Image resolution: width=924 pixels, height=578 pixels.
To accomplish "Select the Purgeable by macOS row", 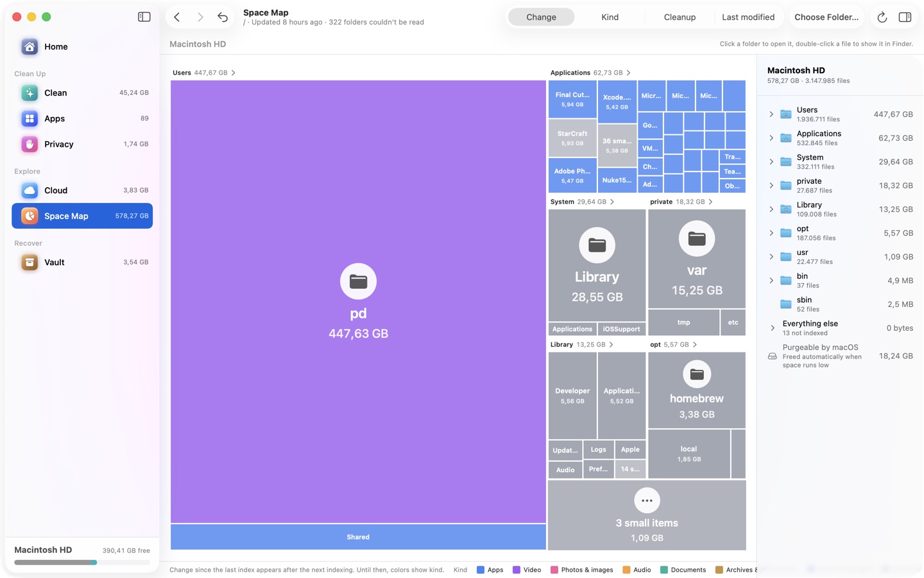I will coord(841,356).
